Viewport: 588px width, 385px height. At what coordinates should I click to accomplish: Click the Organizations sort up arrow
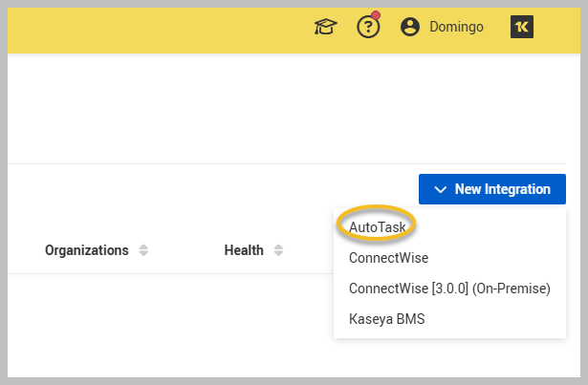(x=143, y=246)
